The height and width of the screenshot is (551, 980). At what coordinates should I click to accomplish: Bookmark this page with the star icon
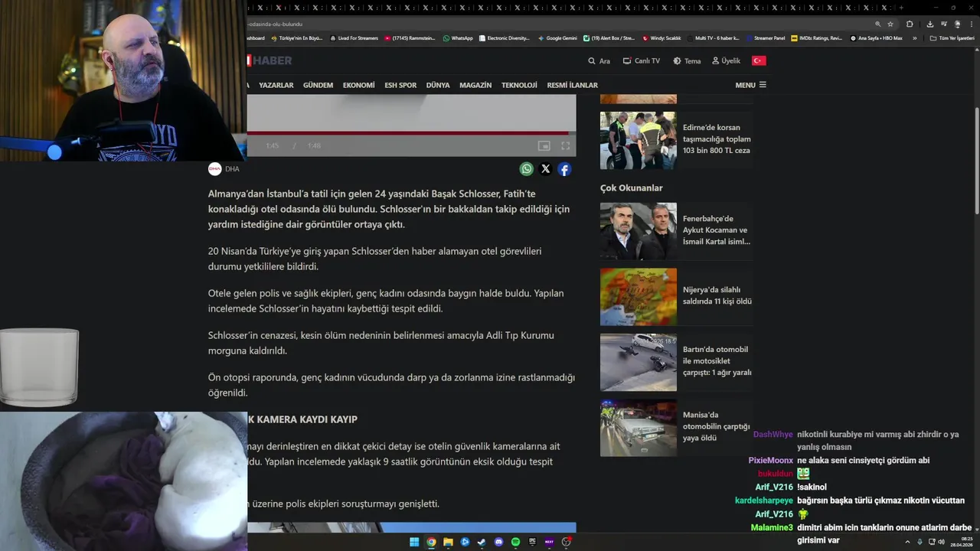point(890,24)
